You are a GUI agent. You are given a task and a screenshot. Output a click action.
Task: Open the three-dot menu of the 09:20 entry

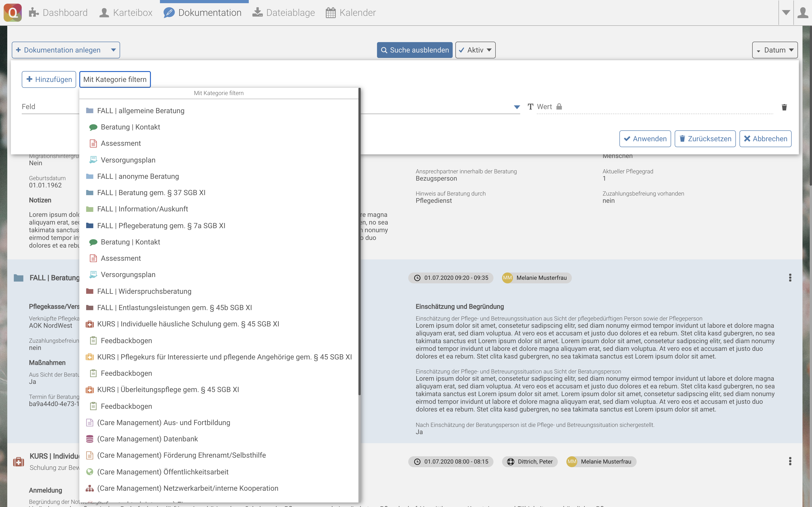click(x=790, y=278)
